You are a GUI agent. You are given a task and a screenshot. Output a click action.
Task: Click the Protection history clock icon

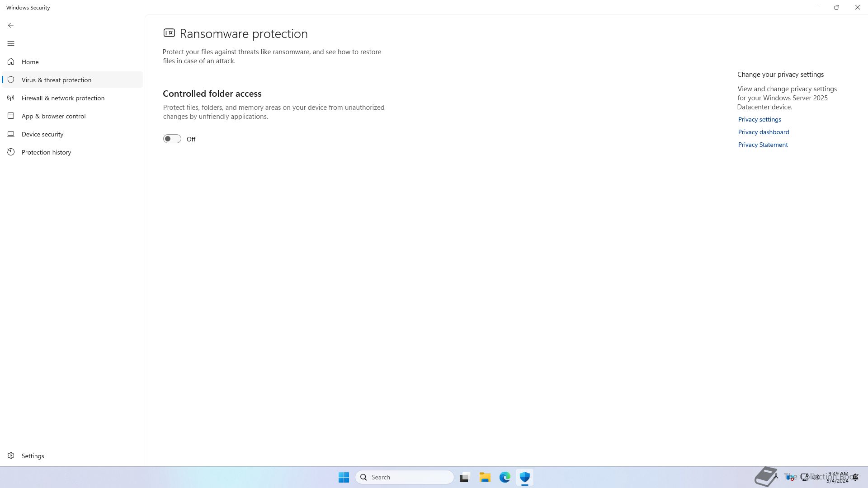pyautogui.click(x=11, y=152)
